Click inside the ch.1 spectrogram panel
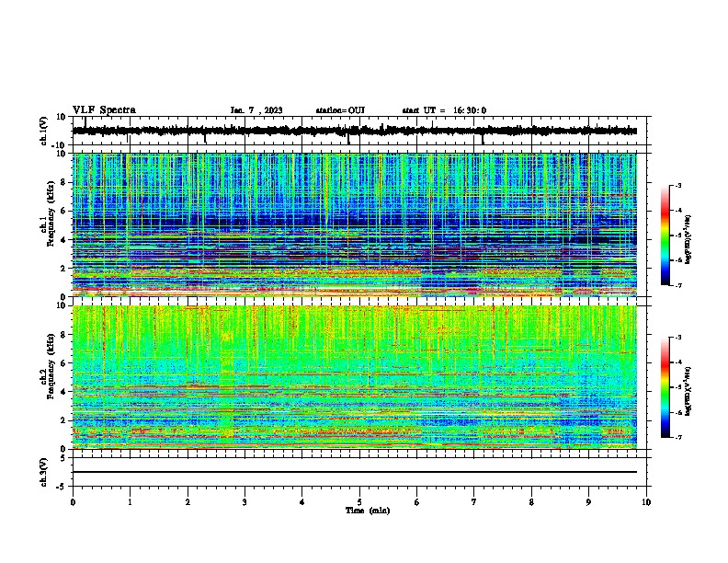Viewport: 728px width, 563px height. tap(354, 224)
